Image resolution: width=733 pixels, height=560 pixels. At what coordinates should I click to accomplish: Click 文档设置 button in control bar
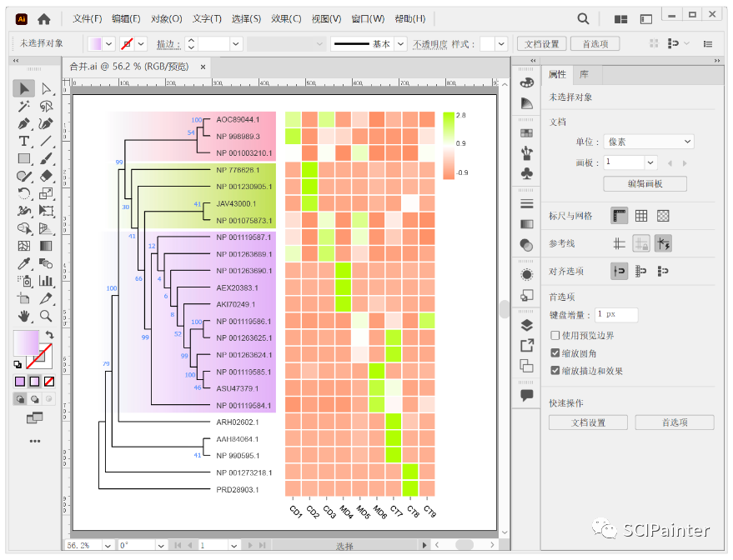pyautogui.click(x=542, y=44)
